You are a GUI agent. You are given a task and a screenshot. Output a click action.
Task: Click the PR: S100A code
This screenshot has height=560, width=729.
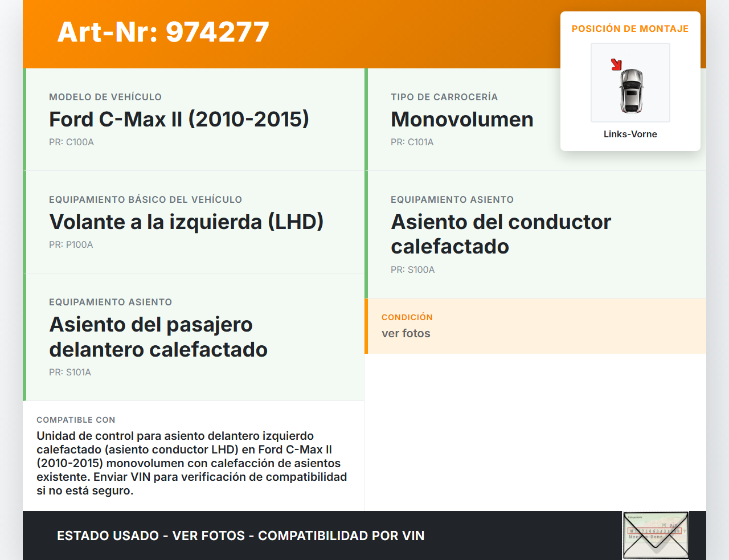[x=413, y=269]
